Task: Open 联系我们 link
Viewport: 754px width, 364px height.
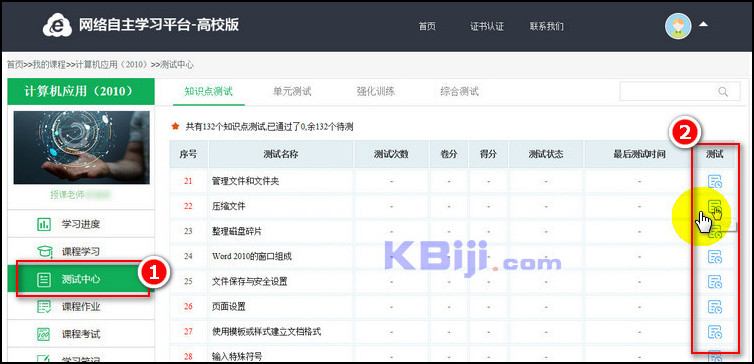Action: pyautogui.click(x=547, y=26)
